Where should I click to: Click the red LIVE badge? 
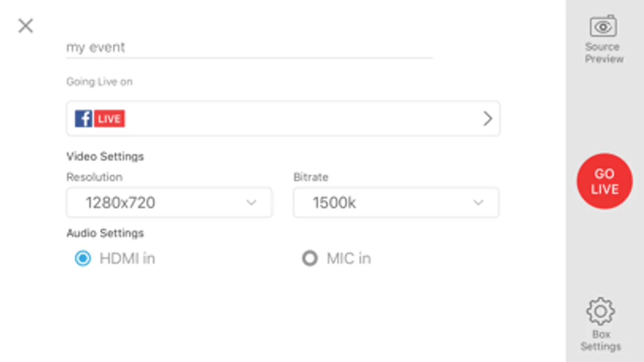click(x=109, y=119)
